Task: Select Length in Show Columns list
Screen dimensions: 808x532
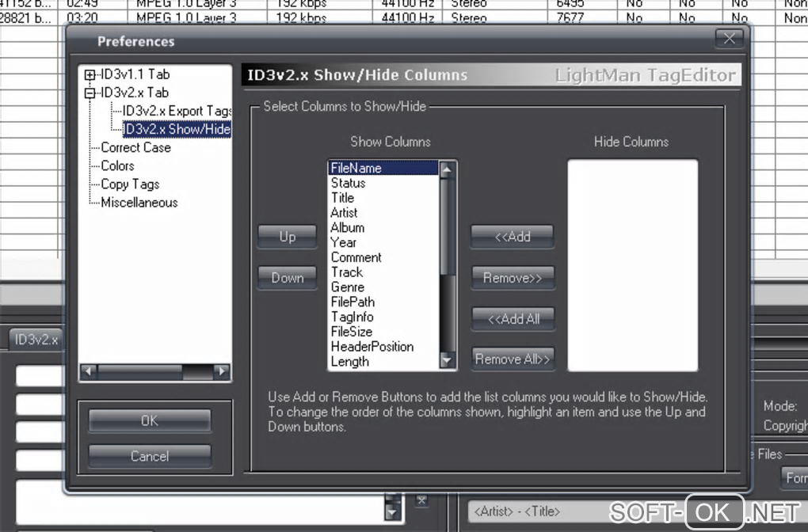Action: [383, 362]
